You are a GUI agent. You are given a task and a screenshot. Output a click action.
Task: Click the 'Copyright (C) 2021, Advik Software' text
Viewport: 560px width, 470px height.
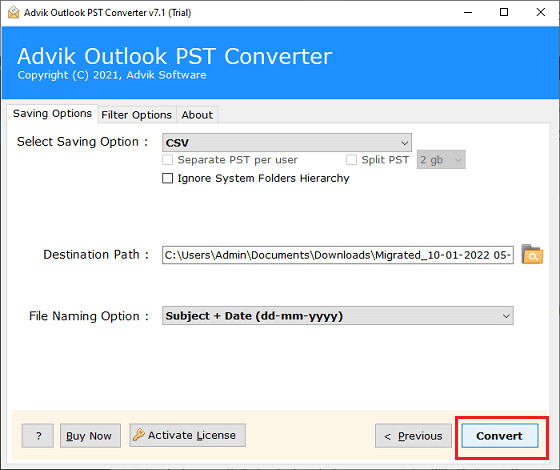point(112,75)
